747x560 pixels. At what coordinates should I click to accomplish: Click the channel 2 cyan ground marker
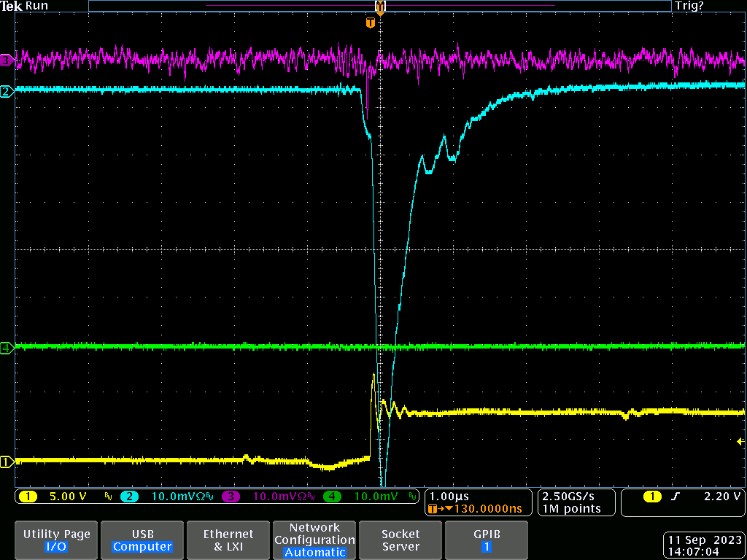pos(7,91)
